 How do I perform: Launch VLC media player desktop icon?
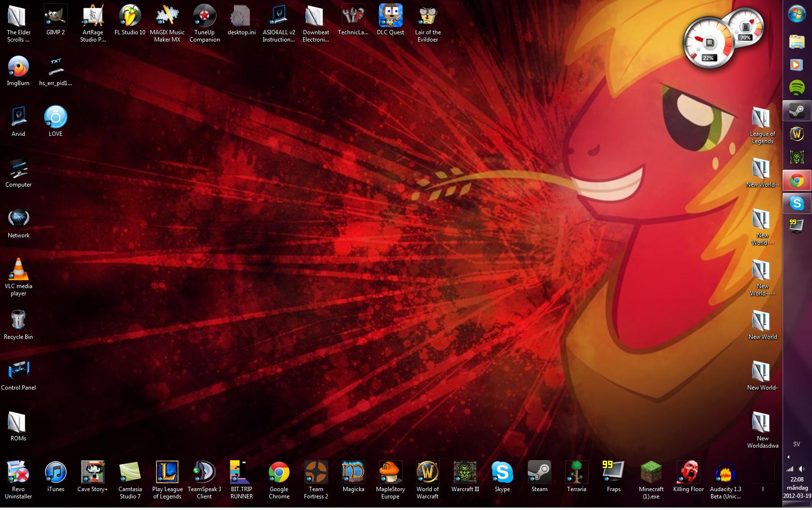[18, 278]
